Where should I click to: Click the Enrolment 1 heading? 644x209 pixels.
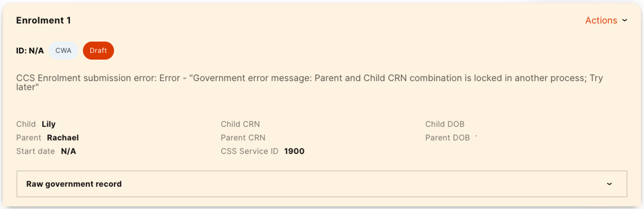[x=43, y=20]
